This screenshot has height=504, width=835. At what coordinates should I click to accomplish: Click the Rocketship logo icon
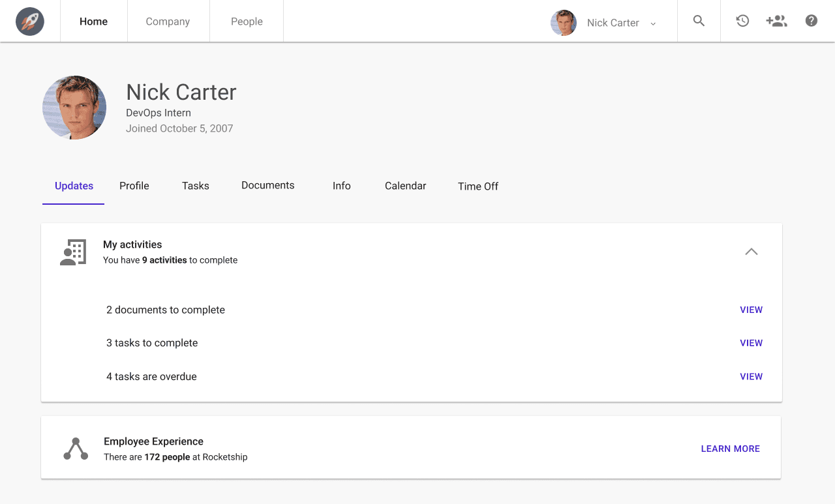(30, 22)
